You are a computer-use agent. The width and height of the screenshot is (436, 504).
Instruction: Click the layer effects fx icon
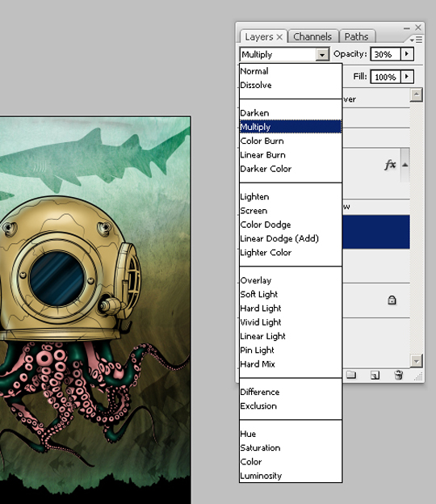click(390, 165)
